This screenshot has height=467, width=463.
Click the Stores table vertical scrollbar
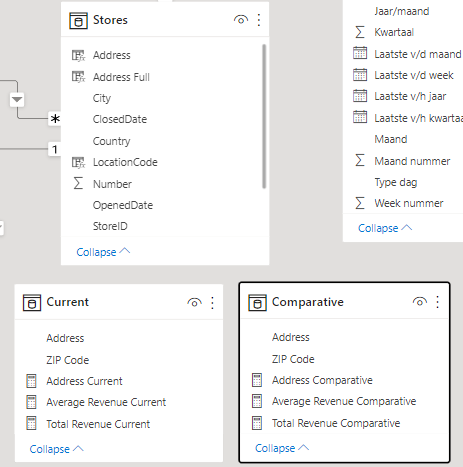(264, 116)
